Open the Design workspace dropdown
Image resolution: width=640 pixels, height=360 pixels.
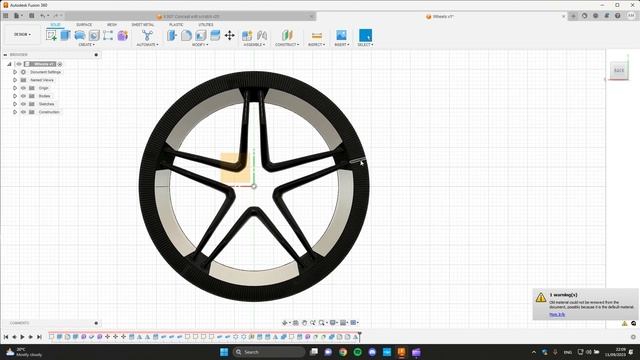point(22,35)
